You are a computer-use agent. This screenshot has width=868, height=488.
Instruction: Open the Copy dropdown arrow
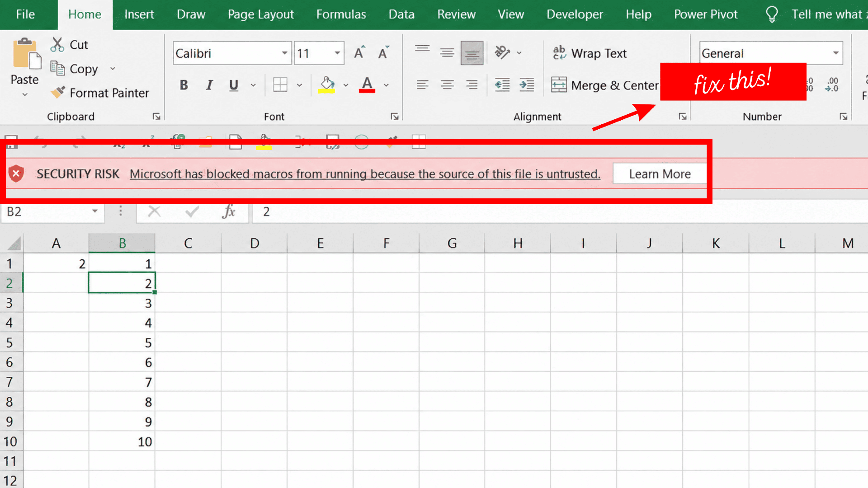coord(113,69)
